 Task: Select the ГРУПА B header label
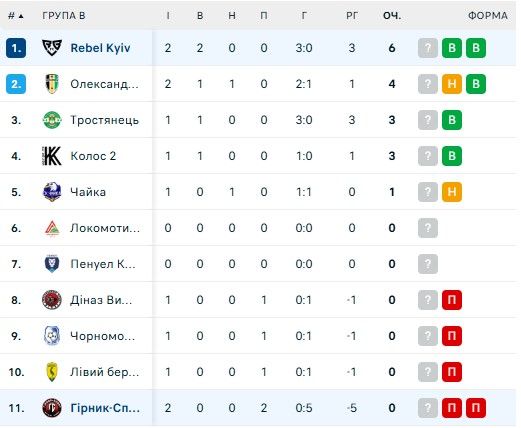pyautogui.click(x=64, y=16)
